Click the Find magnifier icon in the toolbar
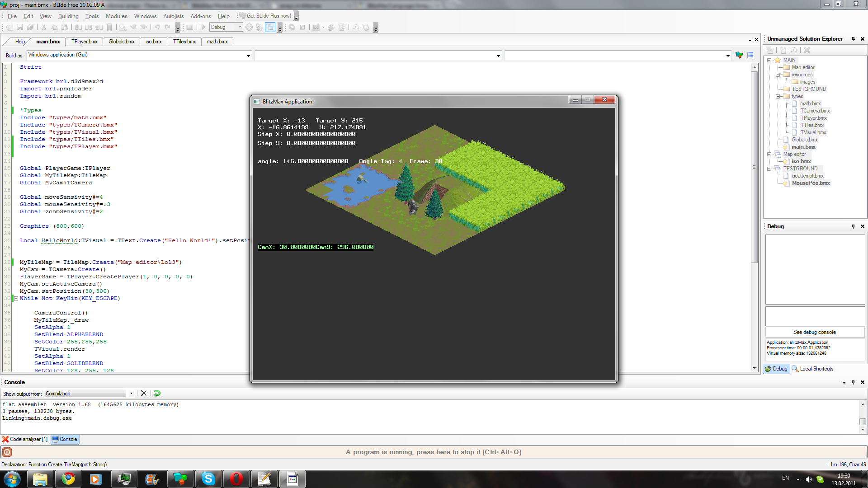Viewport: 868px width, 488px height. tap(123, 27)
